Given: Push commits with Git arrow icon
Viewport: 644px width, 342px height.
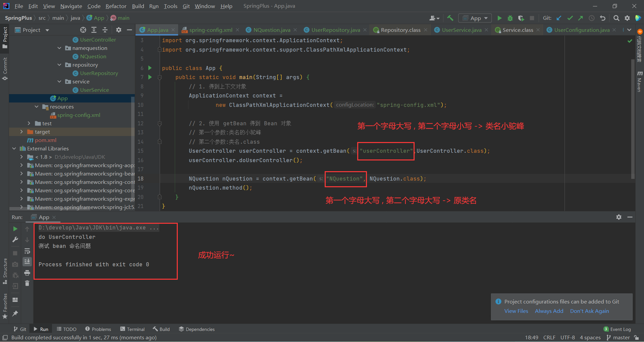Looking at the screenshot, I should tap(581, 18).
